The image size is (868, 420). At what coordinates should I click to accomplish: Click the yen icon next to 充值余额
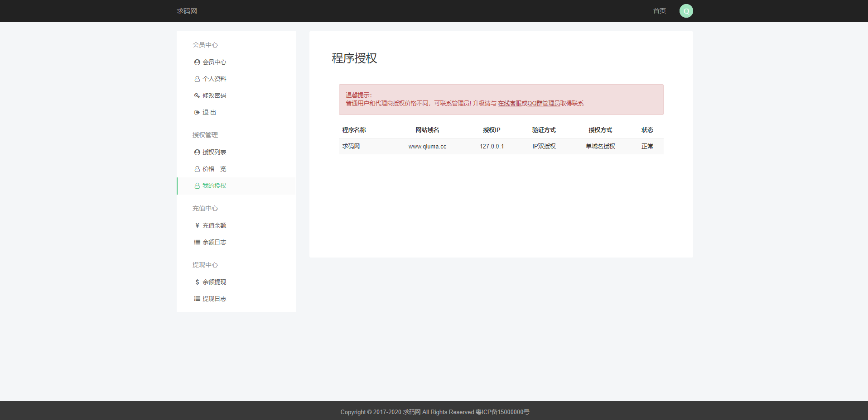pyautogui.click(x=197, y=225)
